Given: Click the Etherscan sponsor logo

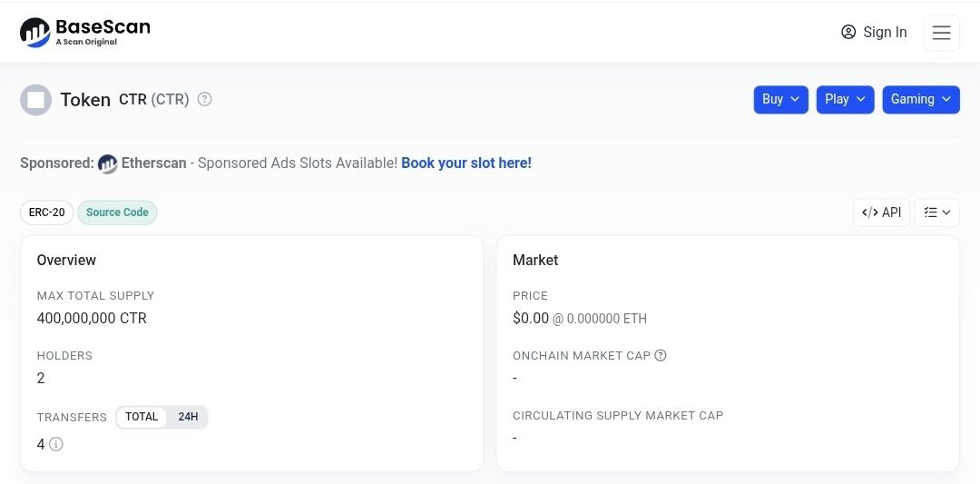Looking at the screenshot, I should 108,163.
